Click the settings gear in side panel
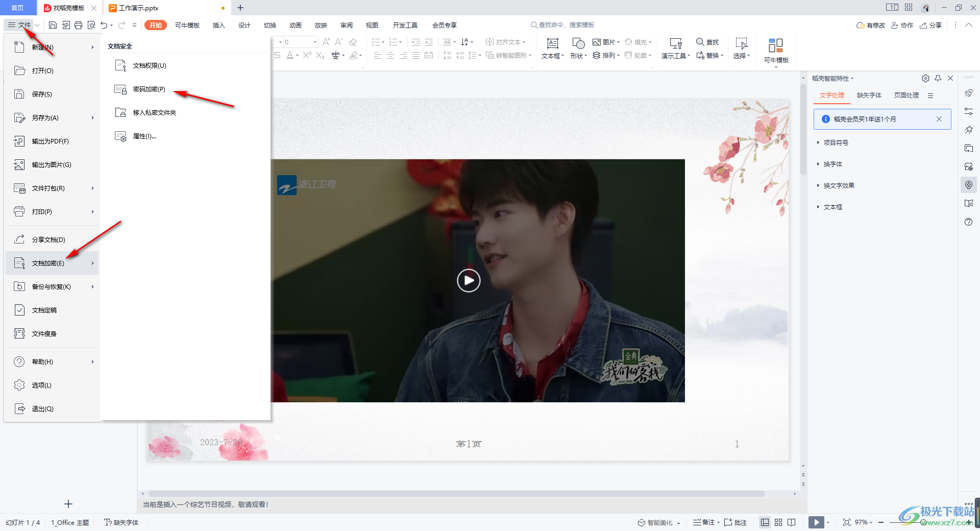Viewport: 980px width, 531px height. coord(925,78)
